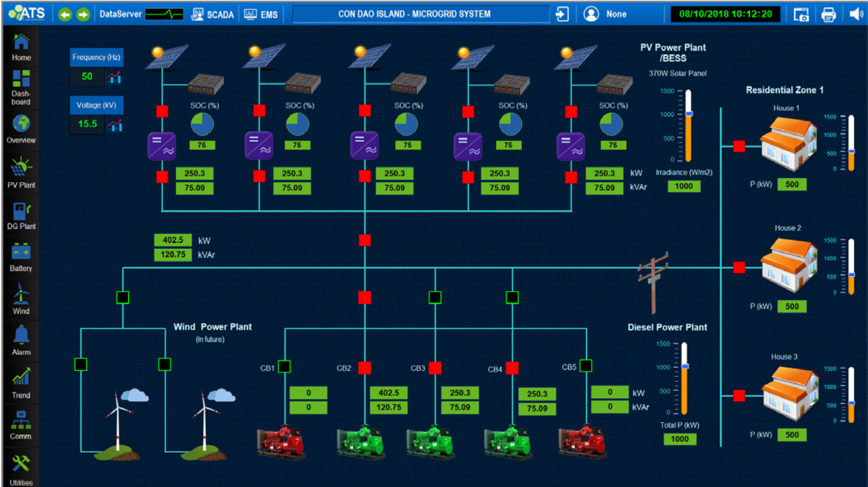Click the printer icon
868x487 pixels.
click(x=829, y=14)
